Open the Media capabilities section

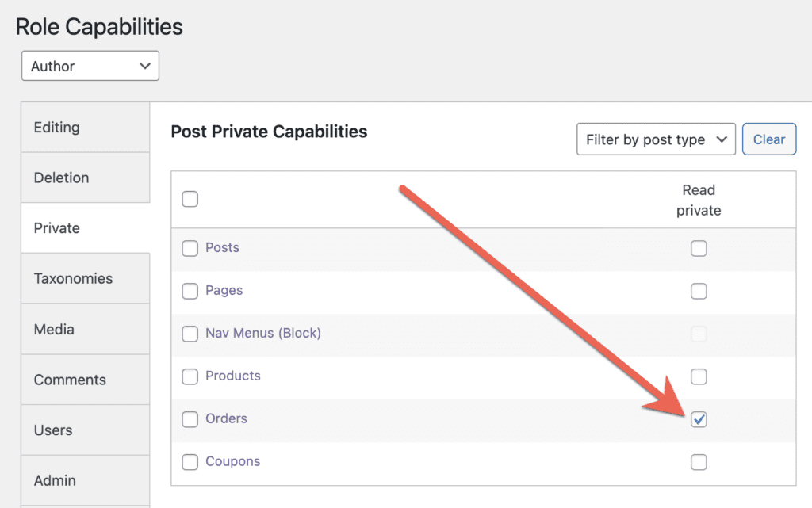pos(53,329)
